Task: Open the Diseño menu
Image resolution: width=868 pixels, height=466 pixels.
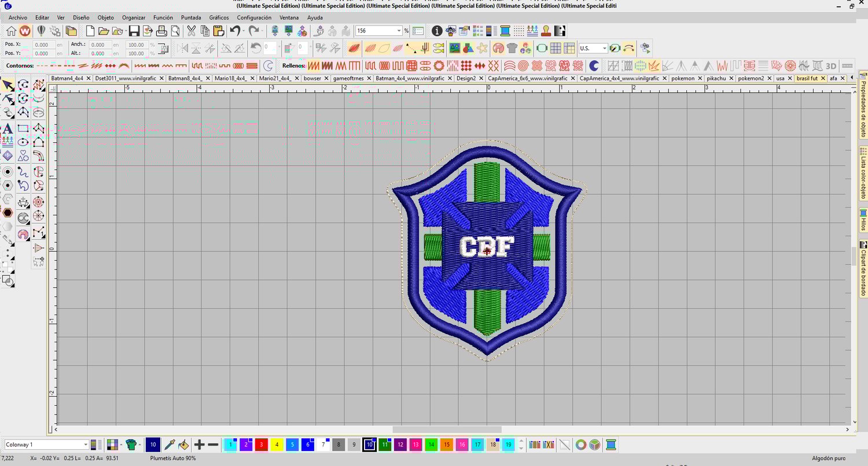Action: point(81,18)
